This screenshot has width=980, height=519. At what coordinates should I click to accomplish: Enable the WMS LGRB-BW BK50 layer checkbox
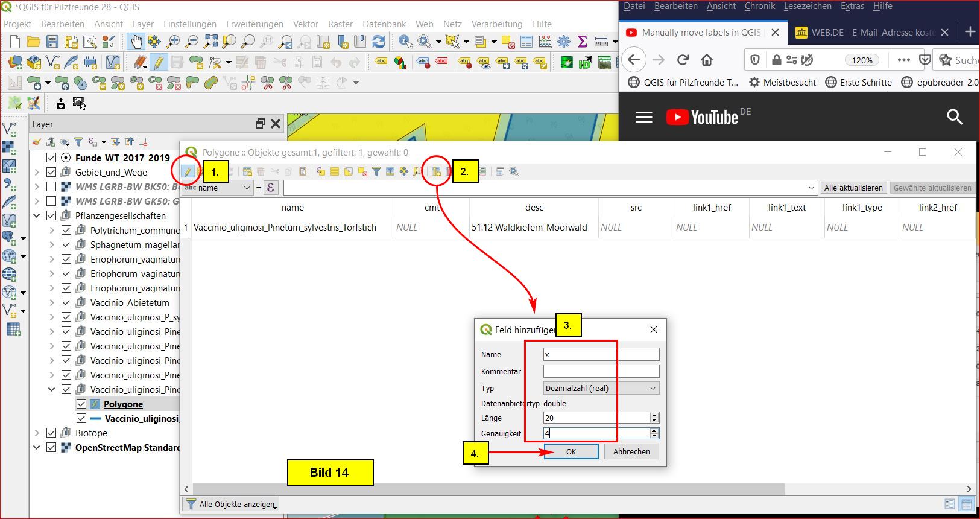tap(51, 187)
